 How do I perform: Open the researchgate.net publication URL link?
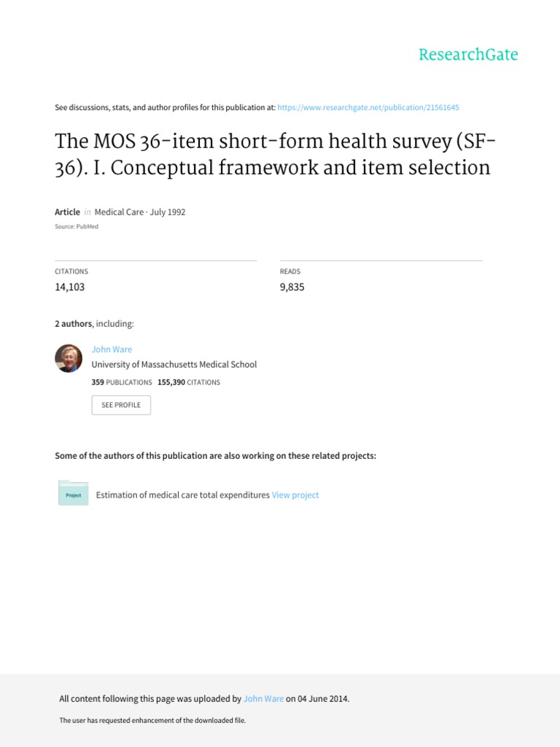pyautogui.click(x=368, y=107)
